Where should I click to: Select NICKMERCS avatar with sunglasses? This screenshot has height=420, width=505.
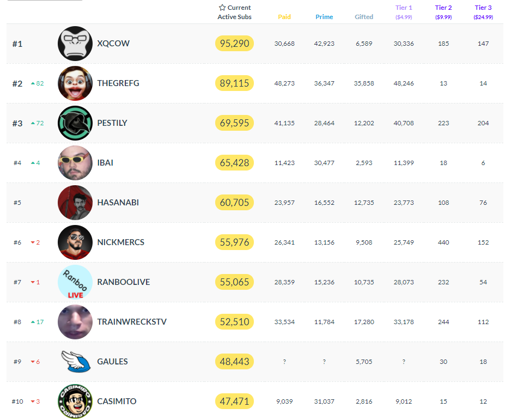[75, 242]
